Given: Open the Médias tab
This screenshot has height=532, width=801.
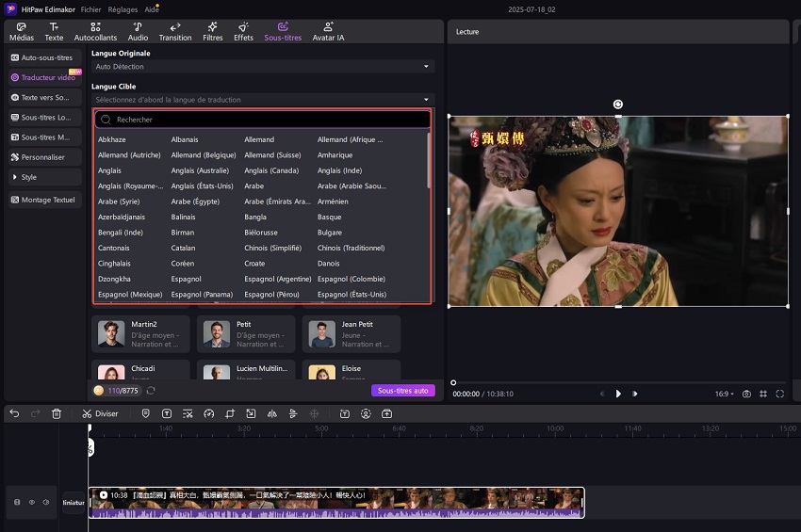Looking at the screenshot, I should click(x=20, y=32).
